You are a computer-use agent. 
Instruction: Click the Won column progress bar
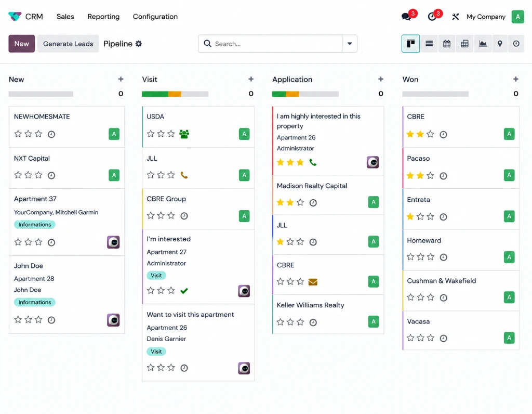435,94
